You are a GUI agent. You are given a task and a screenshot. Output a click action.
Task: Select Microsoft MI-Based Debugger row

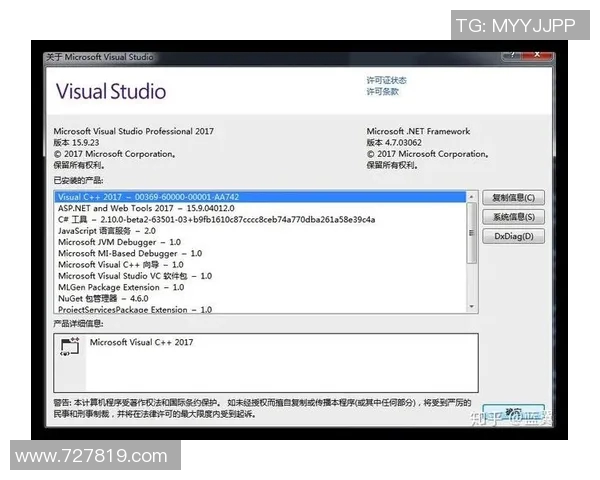pyautogui.click(x=260, y=253)
